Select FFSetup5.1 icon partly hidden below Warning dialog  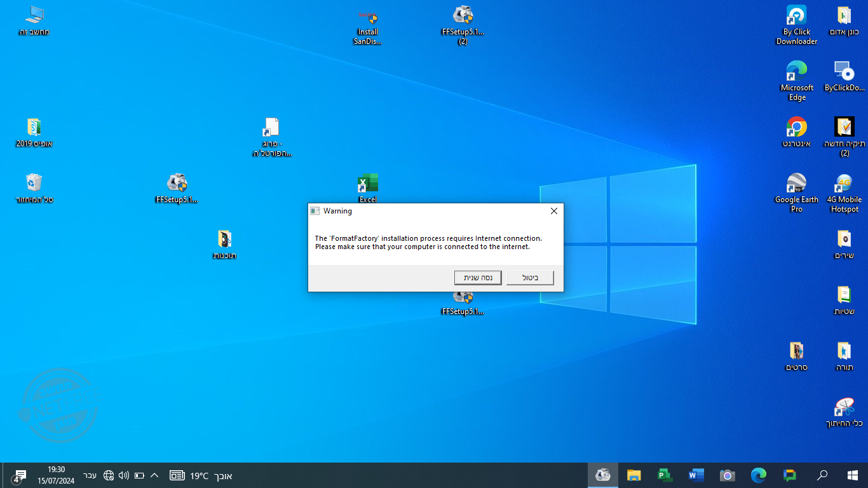(x=463, y=304)
